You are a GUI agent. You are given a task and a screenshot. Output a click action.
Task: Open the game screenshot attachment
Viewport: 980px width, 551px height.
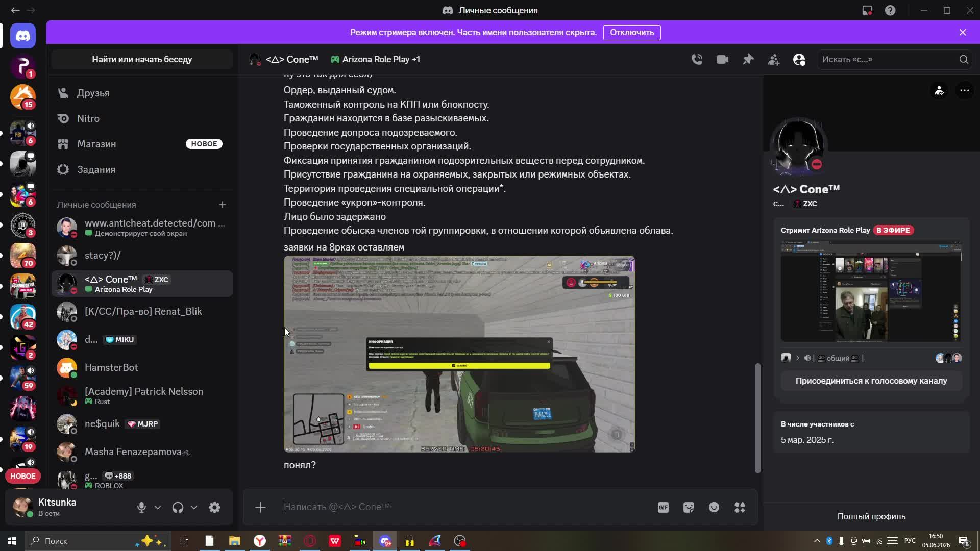coord(459,354)
